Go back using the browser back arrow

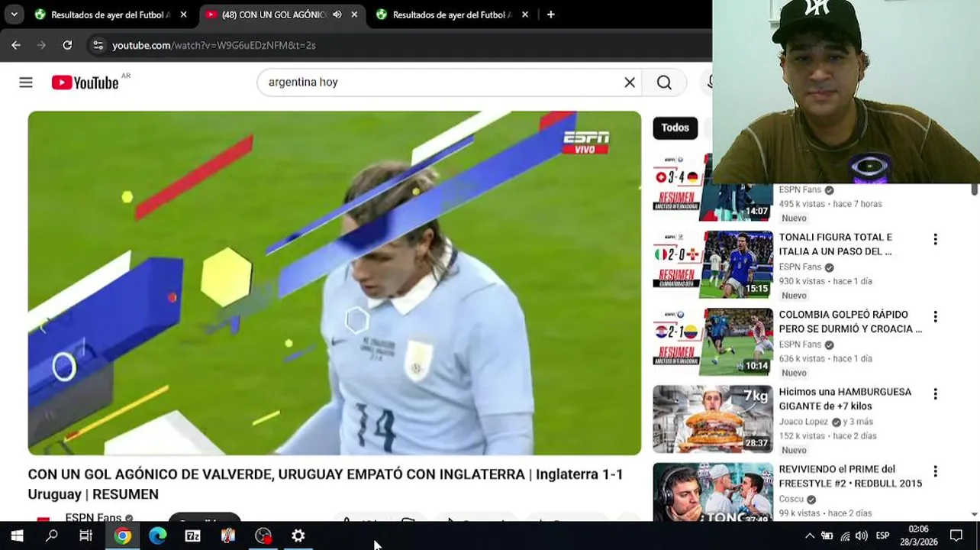(16, 45)
